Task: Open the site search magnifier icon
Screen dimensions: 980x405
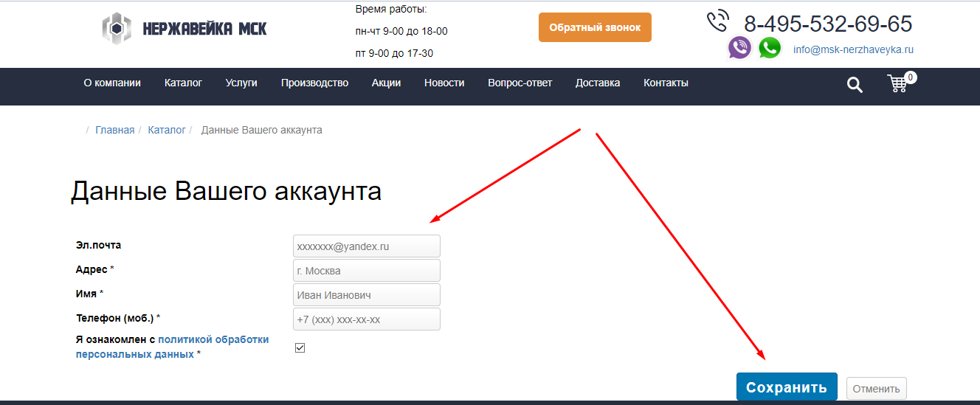Action: pyautogui.click(x=855, y=85)
